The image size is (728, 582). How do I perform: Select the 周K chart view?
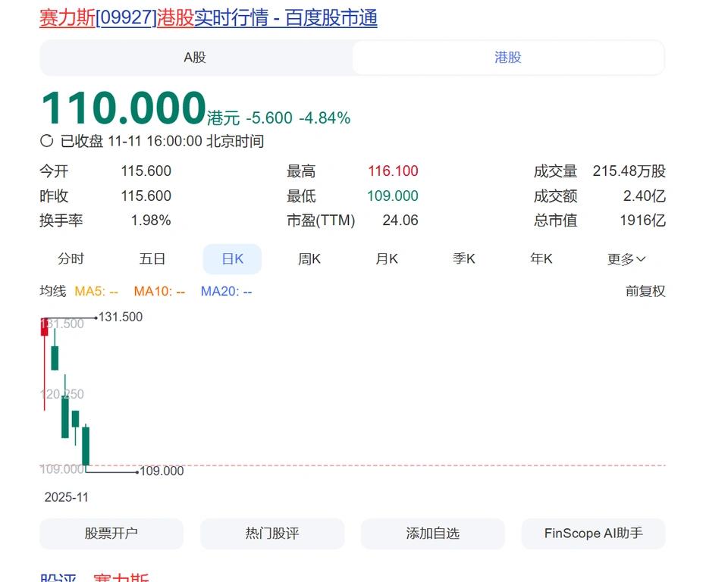click(x=309, y=258)
